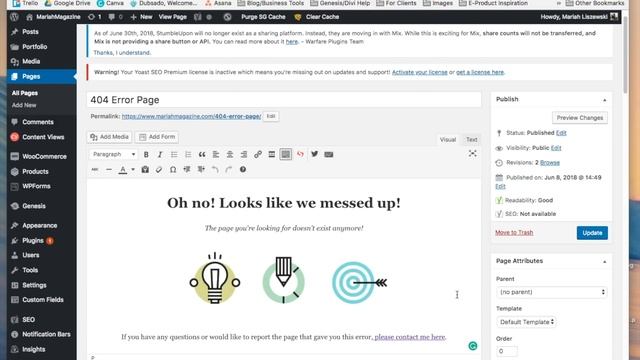
Task: Collapse the Page Attributes panel
Action: pos(604,261)
